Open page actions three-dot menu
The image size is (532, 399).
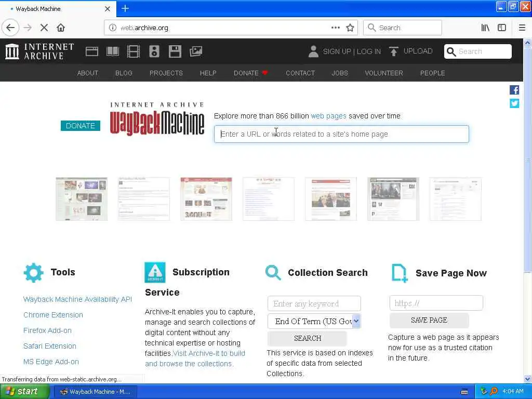click(336, 28)
